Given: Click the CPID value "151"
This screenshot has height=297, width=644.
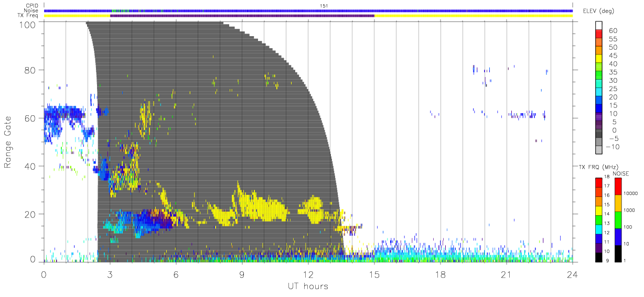Looking at the screenshot, I should tap(325, 6).
